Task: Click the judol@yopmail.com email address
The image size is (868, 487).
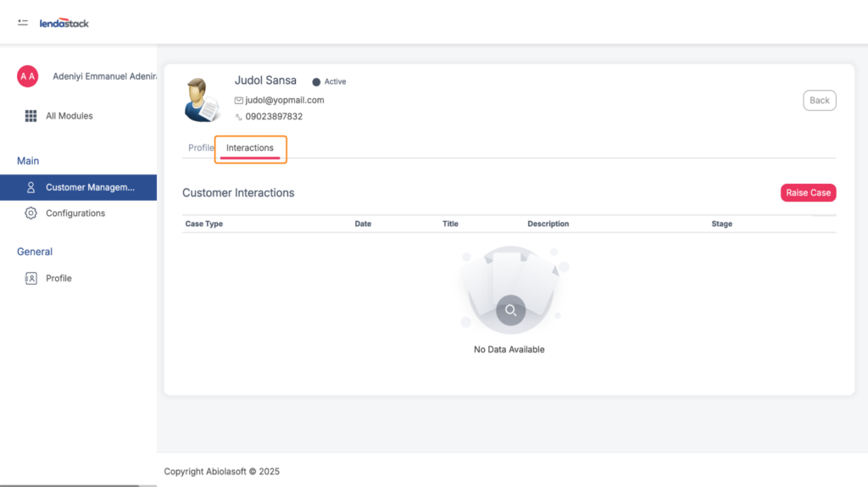Action: [x=285, y=100]
